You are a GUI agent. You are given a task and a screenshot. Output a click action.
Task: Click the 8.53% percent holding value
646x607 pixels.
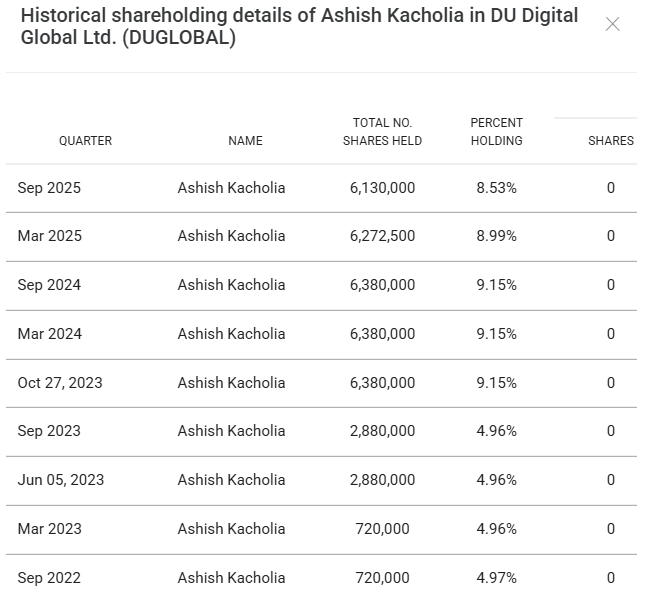tap(496, 188)
